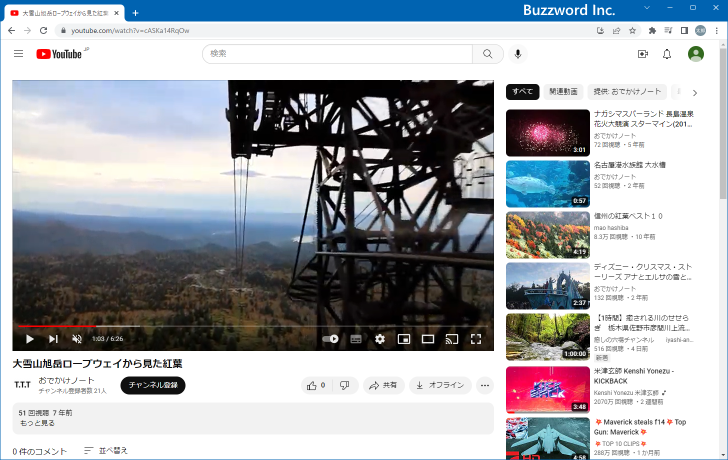This screenshot has height=460, width=728.
Task: Open the Chrome profile avatar
Action: (x=700, y=31)
